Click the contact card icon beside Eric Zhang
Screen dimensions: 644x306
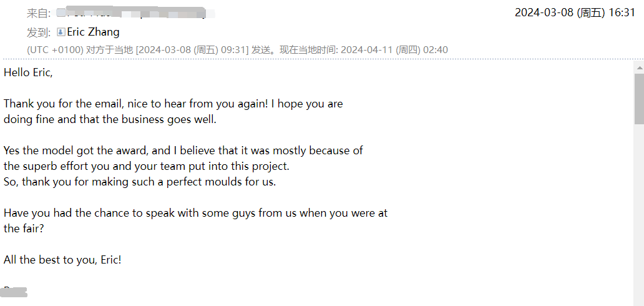61,32
